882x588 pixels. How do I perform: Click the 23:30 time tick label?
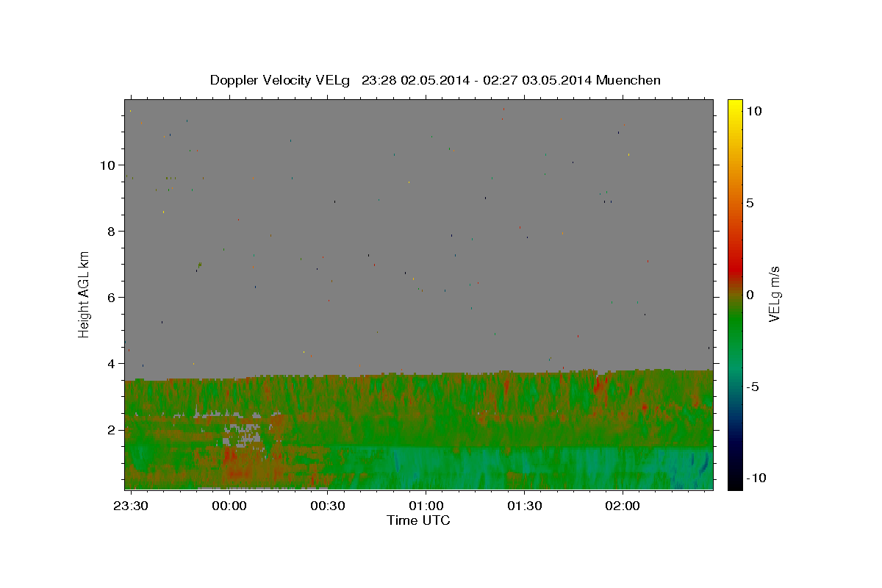[130, 506]
